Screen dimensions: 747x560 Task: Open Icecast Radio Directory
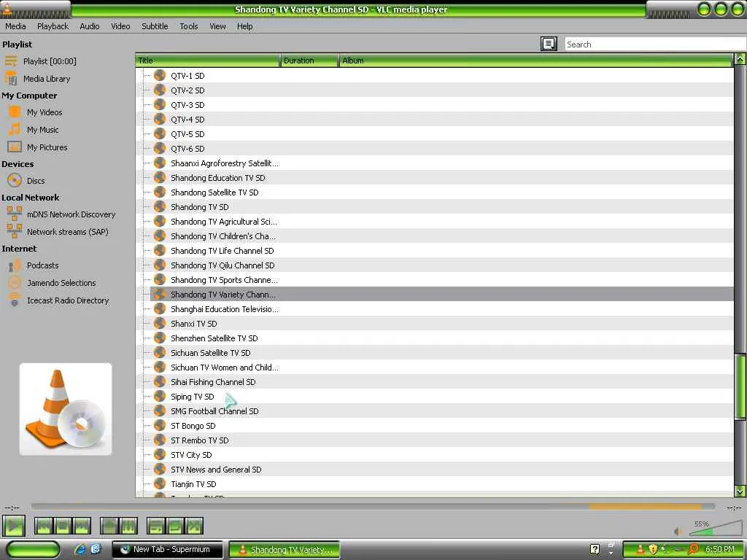68,300
